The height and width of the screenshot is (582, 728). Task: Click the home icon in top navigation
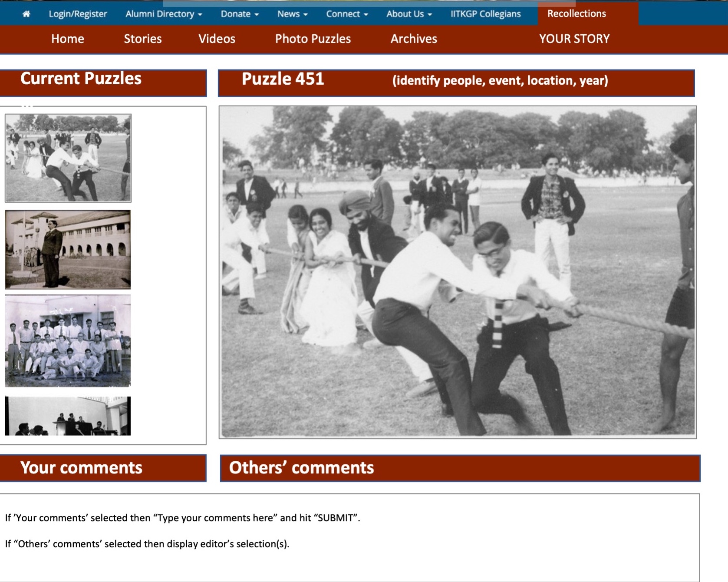pyautogui.click(x=26, y=14)
